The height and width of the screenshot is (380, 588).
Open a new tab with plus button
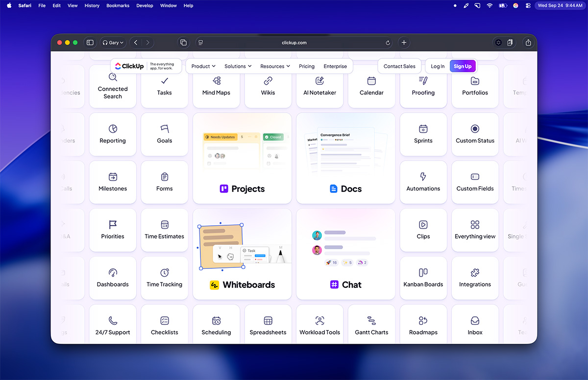pos(404,43)
